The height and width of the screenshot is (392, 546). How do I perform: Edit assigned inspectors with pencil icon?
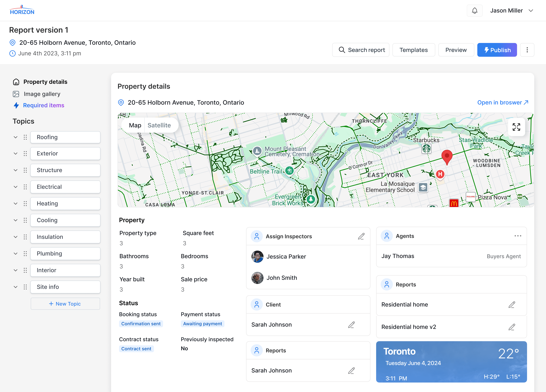[361, 236]
